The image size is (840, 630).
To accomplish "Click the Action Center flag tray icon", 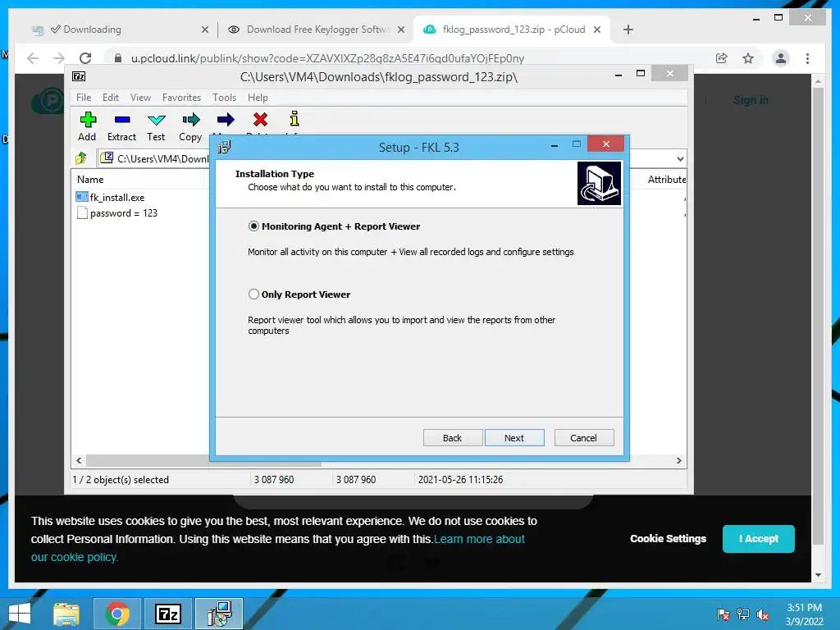I will [724, 614].
